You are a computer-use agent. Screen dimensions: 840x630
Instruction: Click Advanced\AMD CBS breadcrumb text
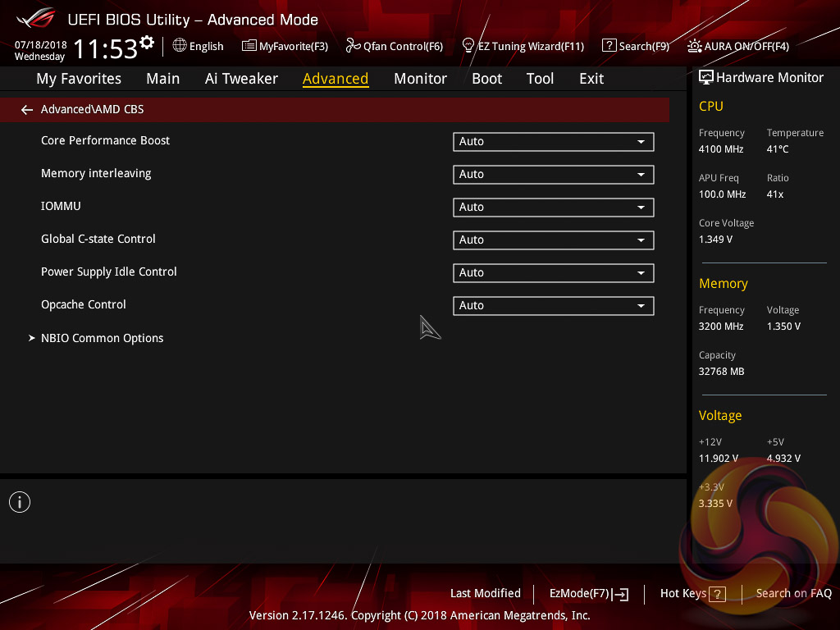92,109
